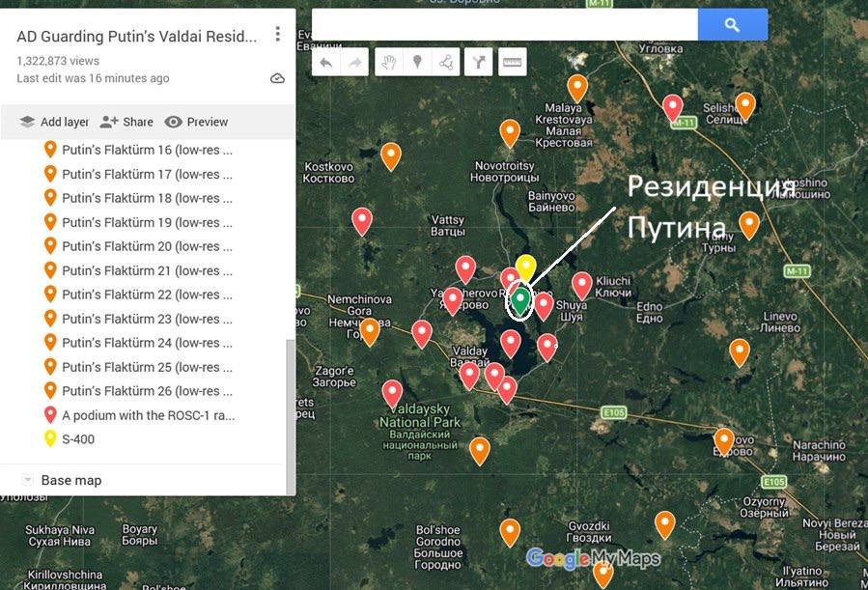Viewport: 868px width, 590px height.
Task: Choose the Add marker tool
Action: (417, 63)
